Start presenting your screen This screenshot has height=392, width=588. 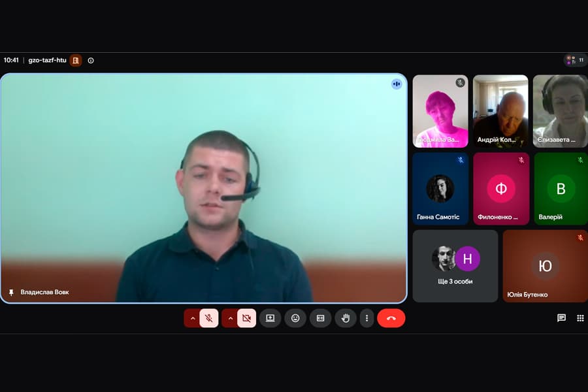[270, 318]
